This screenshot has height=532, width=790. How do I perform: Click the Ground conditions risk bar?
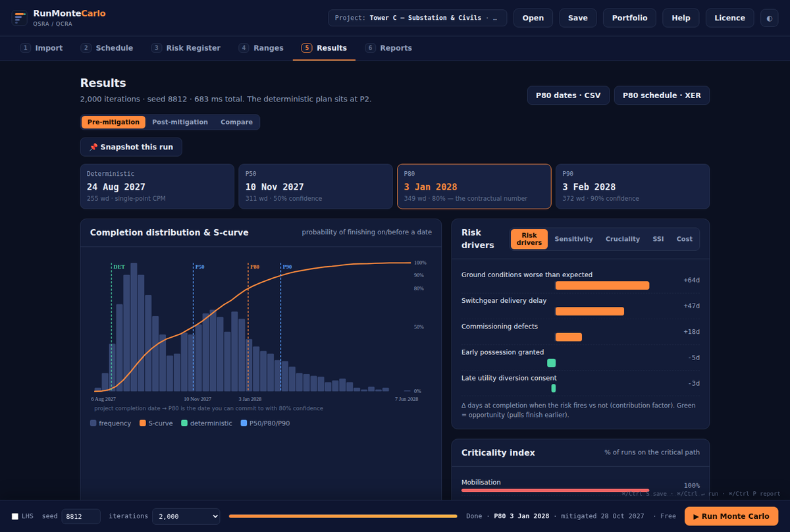point(602,285)
